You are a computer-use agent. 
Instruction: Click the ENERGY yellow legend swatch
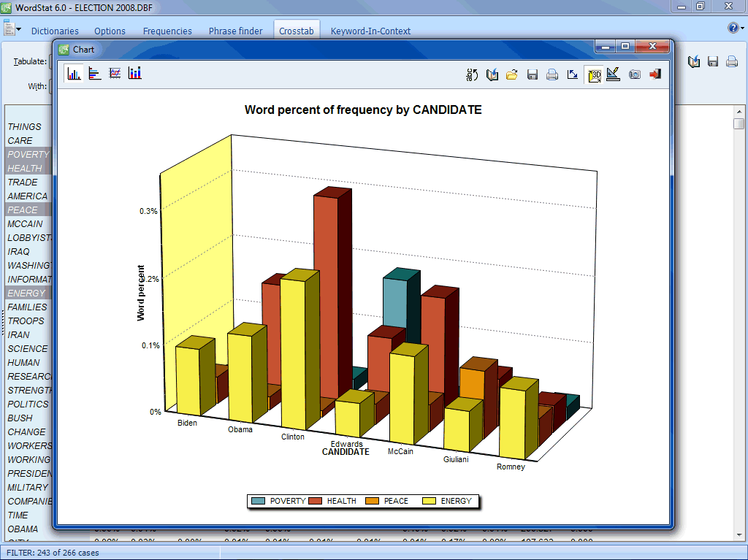(x=427, y=501)
